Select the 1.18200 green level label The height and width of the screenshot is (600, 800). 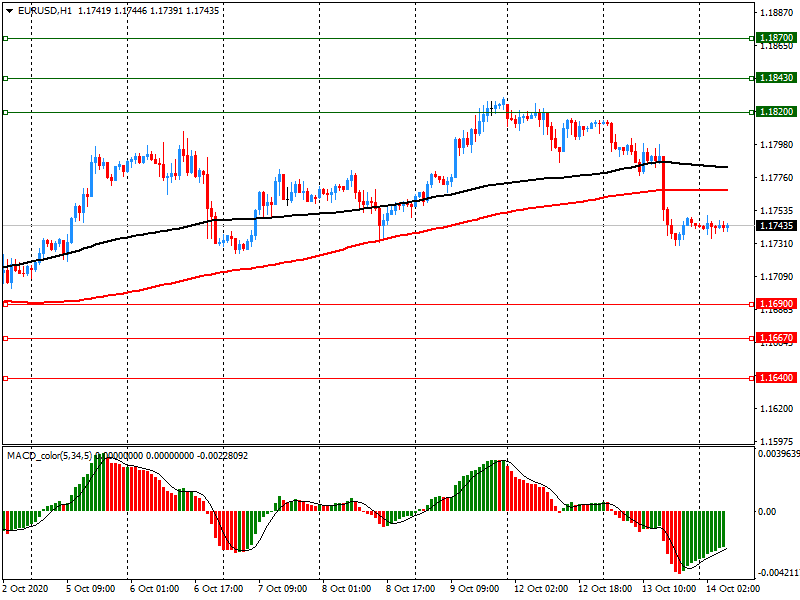coord(776,112)
